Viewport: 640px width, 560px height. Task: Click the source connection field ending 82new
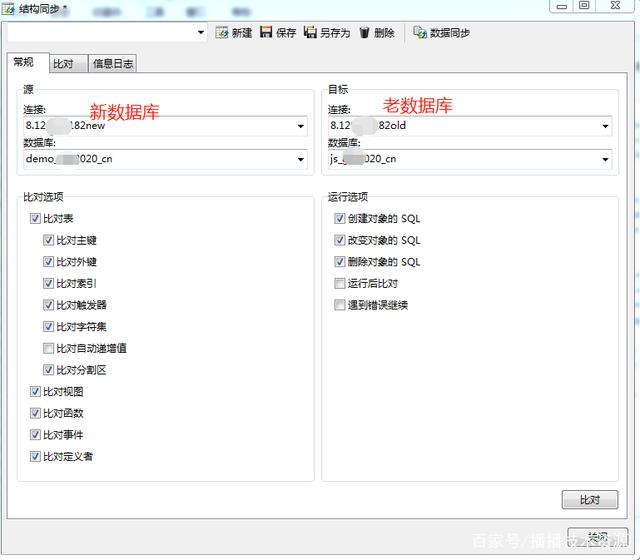165,126
